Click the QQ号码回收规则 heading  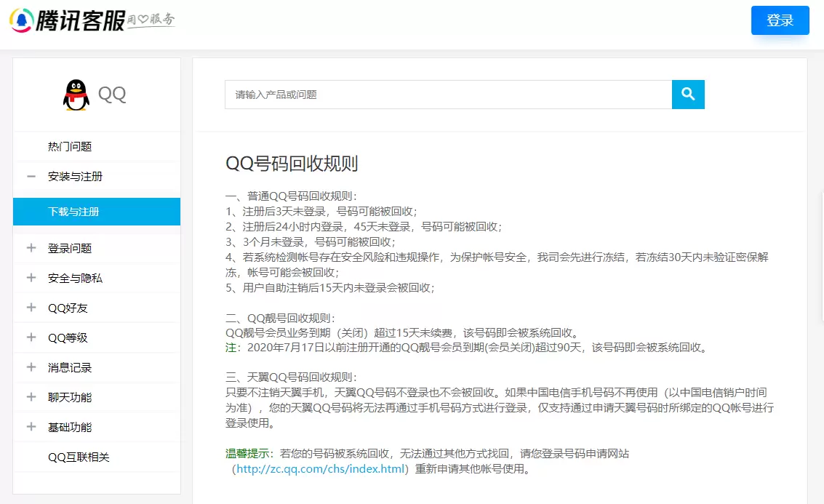pos(292,164)
